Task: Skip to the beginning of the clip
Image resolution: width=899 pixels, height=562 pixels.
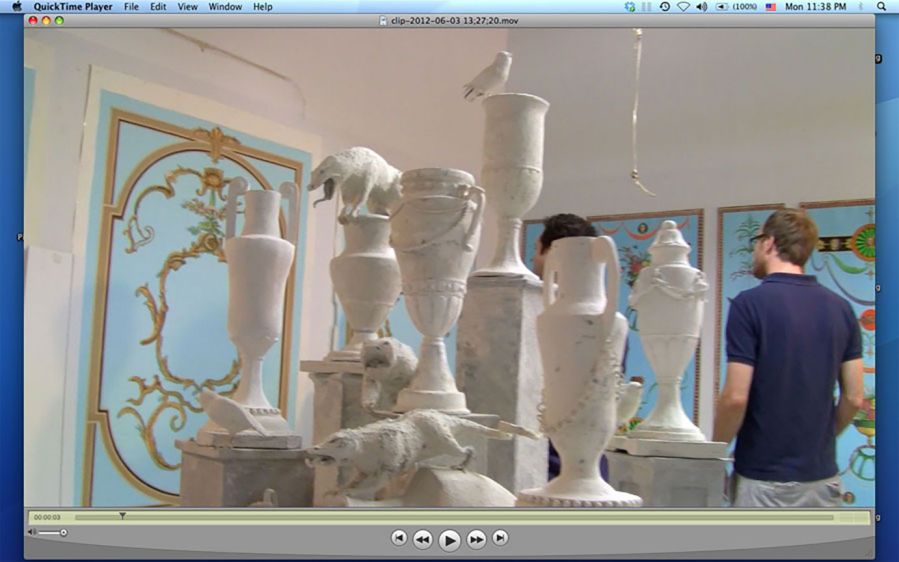Action: 399,538
